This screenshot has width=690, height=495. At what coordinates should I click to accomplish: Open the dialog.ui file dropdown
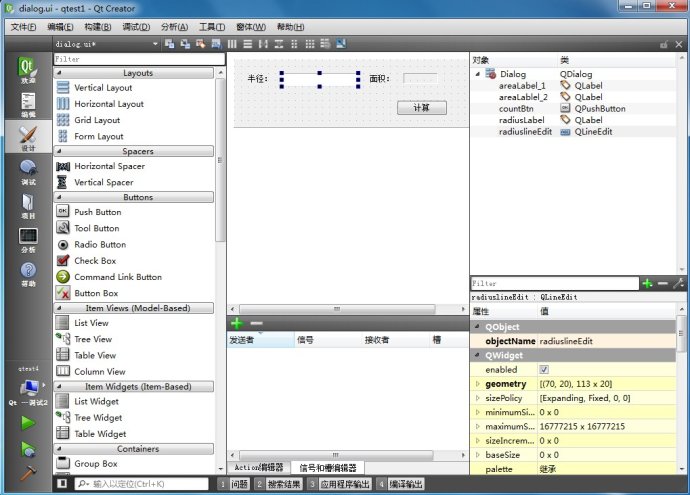106,44
